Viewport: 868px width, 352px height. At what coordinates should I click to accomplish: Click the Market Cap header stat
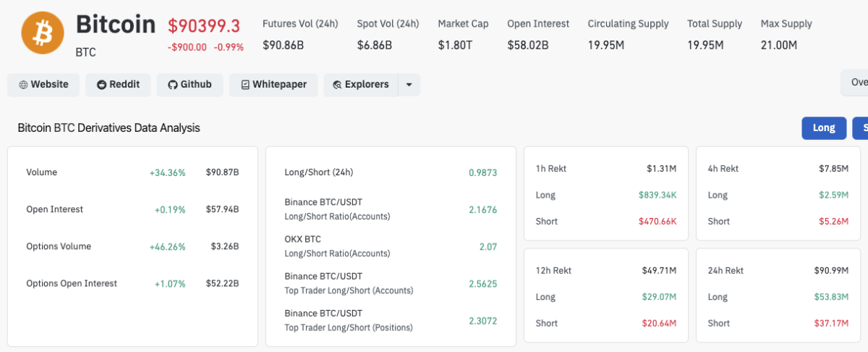coord(463,24)
